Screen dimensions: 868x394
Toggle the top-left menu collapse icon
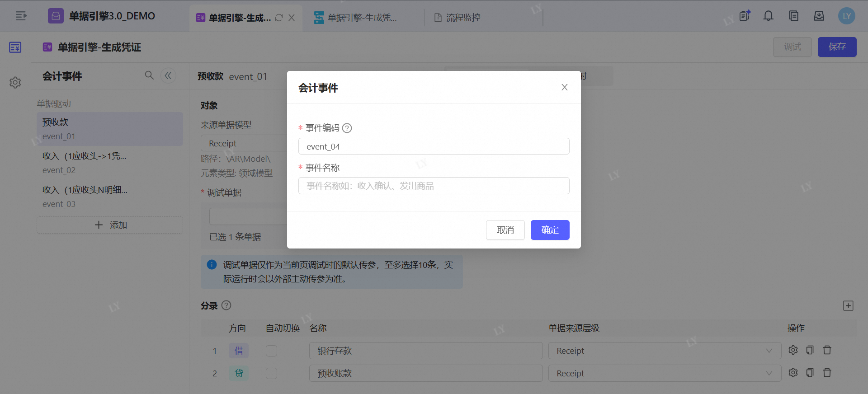(21, 16)
